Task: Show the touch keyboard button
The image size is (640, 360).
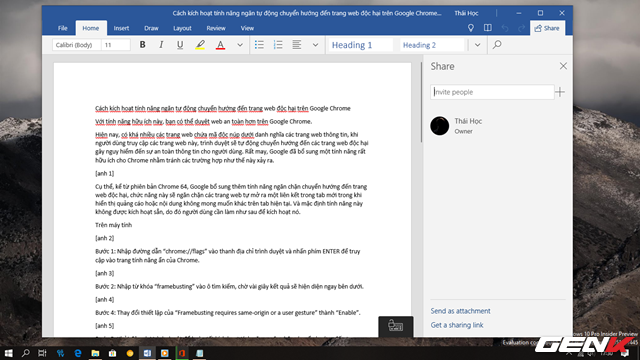Action: click(396, 326)
